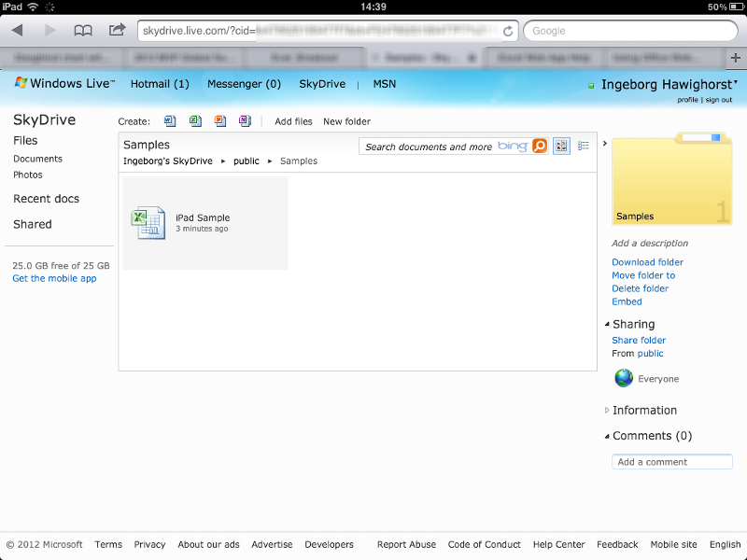Click Add files
747x560 pixels.
click(293, 121)
